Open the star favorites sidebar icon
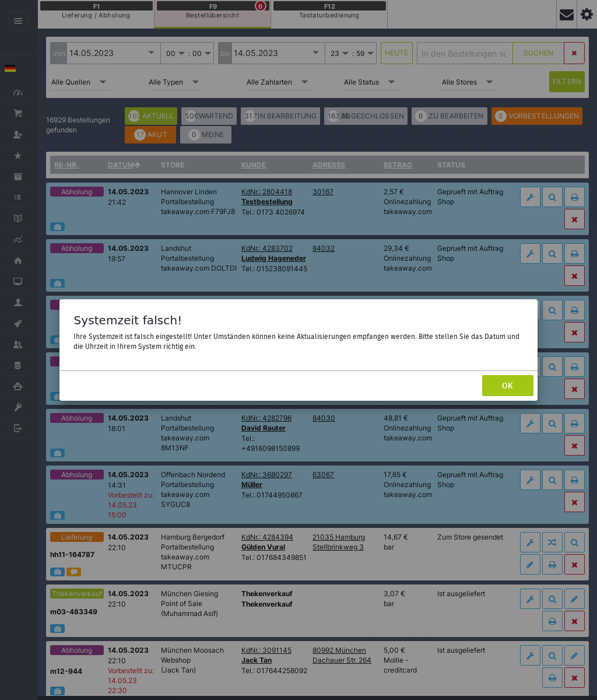Screen dimensions: 597x700 18,156
